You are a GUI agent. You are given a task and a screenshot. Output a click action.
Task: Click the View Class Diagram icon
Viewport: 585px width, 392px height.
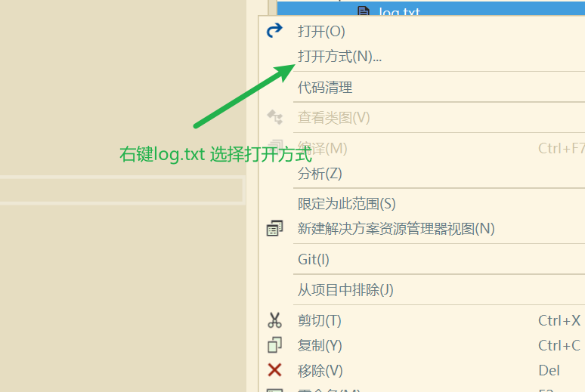click(x=275, y=117)
